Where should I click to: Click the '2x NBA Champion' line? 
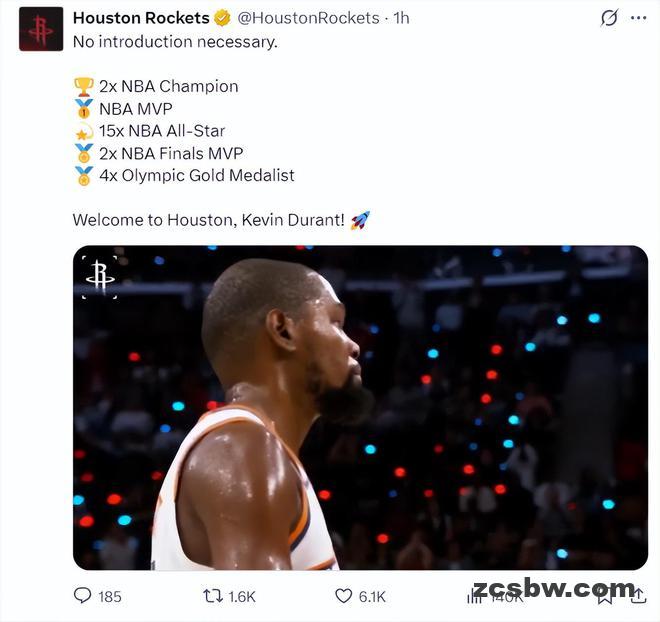(169, 86)
